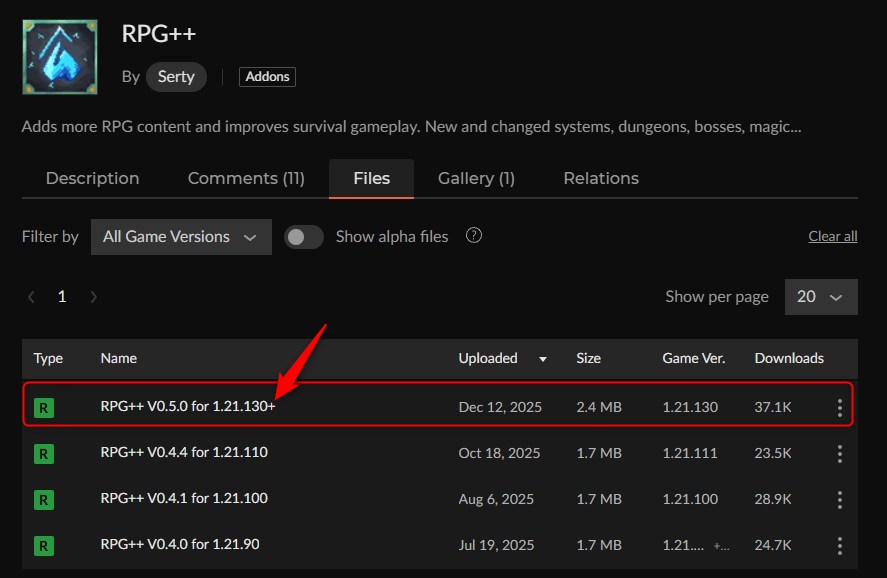Click the green R release badge for V0.4.4
Viewport: 887px width, 578px height.
point(44,454)
